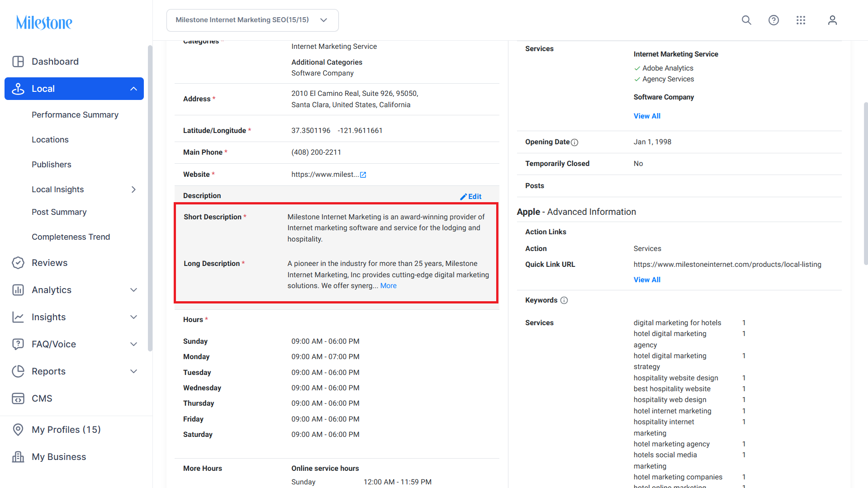Click the Local map pin icon
Viewport: 868px width, 488px height.
point(18,89)
